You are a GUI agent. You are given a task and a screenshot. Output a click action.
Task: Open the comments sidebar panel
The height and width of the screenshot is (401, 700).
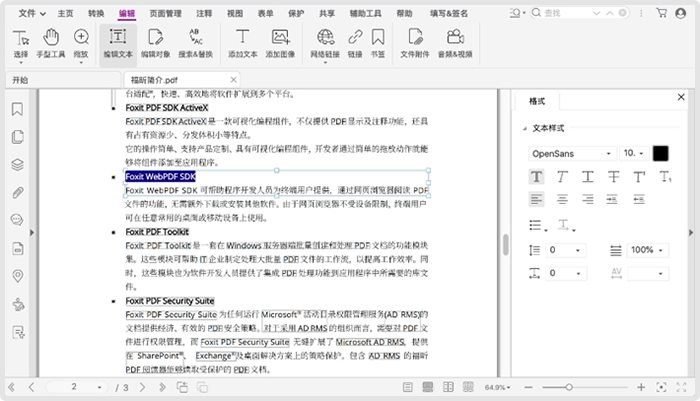(x=17, y=220)
